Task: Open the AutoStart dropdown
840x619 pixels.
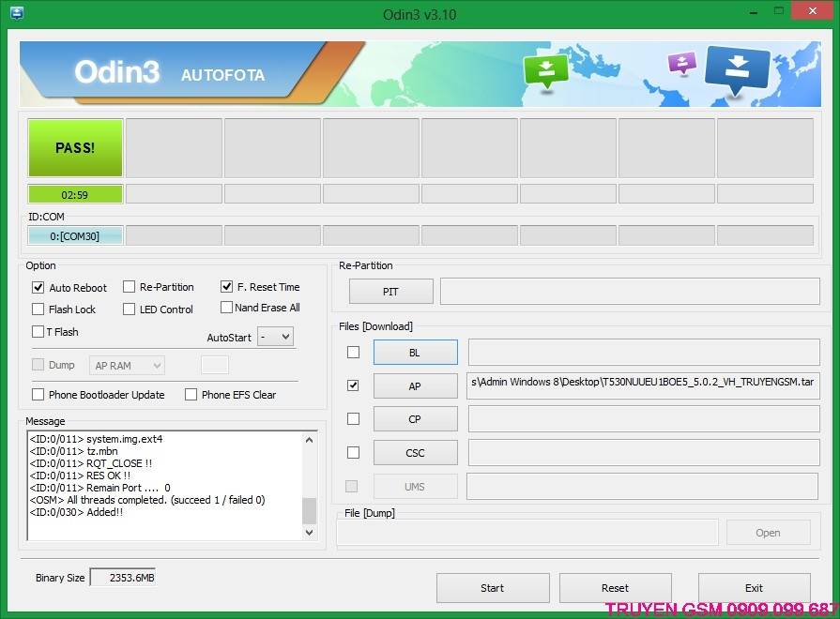Action: 275,337
